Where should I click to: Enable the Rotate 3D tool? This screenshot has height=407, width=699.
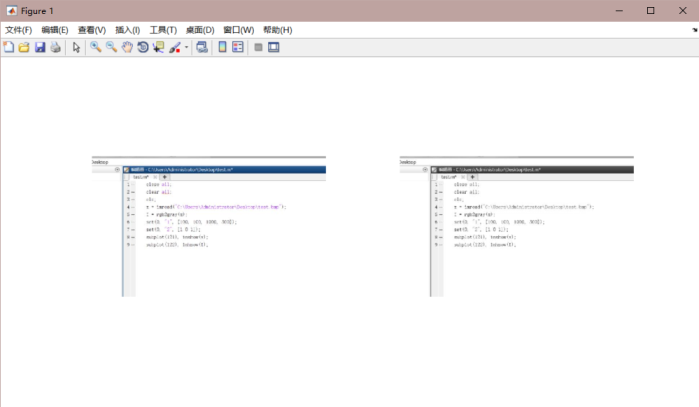pyautogui.click(x=143, y=47)
